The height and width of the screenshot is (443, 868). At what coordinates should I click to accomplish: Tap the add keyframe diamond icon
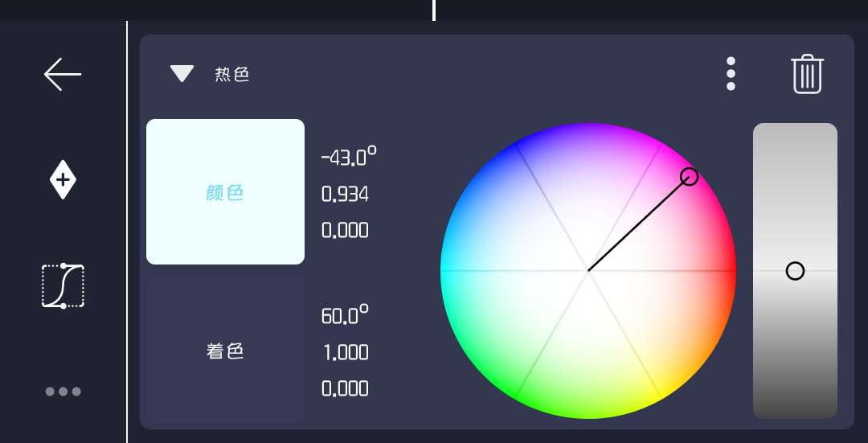(63, 178)
